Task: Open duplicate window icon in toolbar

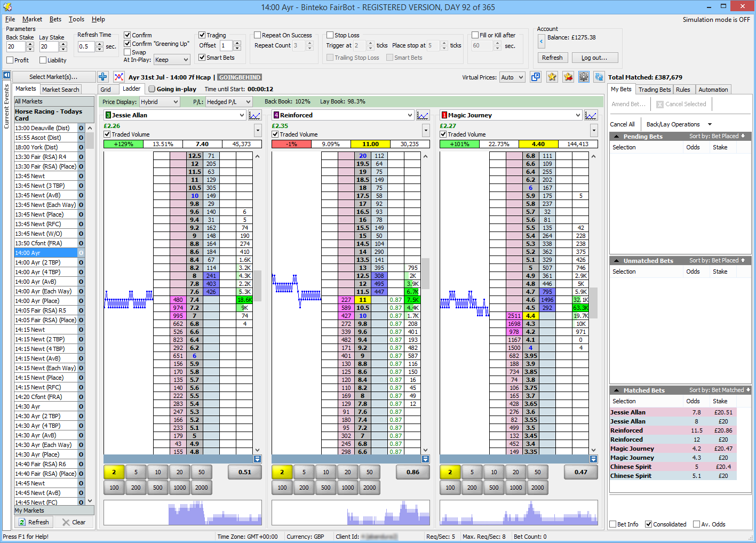Action: [535, 77]
